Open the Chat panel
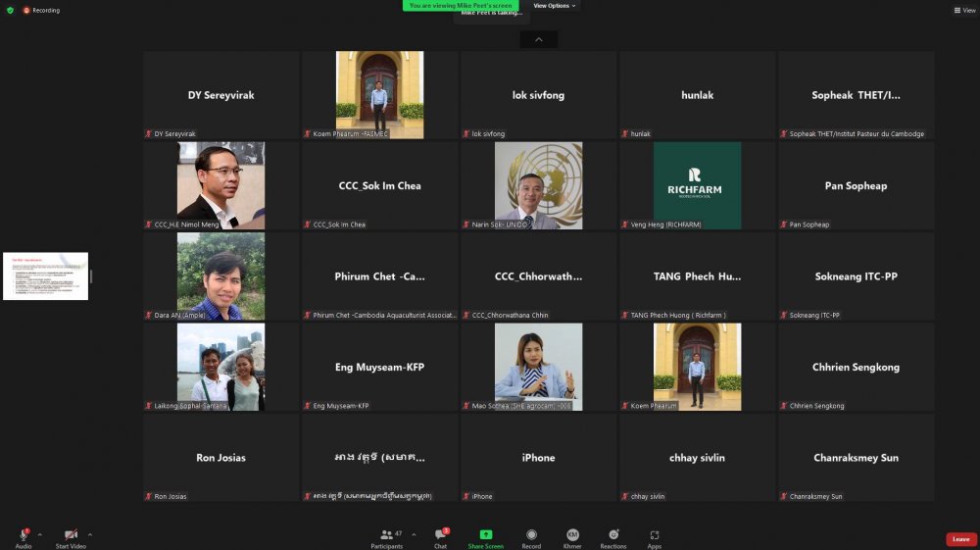This screenshot has width=980, height=550. coord(440,534)
